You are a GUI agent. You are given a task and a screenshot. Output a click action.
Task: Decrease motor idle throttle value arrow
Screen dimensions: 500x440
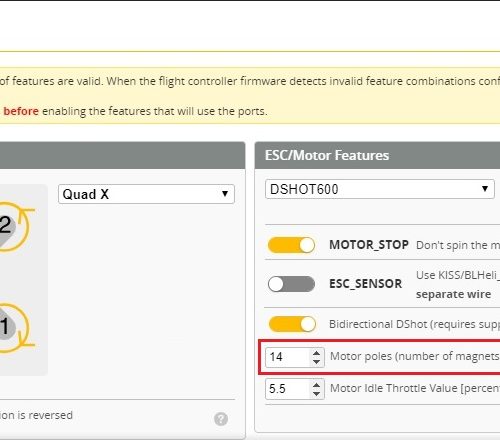pos(317,394)
